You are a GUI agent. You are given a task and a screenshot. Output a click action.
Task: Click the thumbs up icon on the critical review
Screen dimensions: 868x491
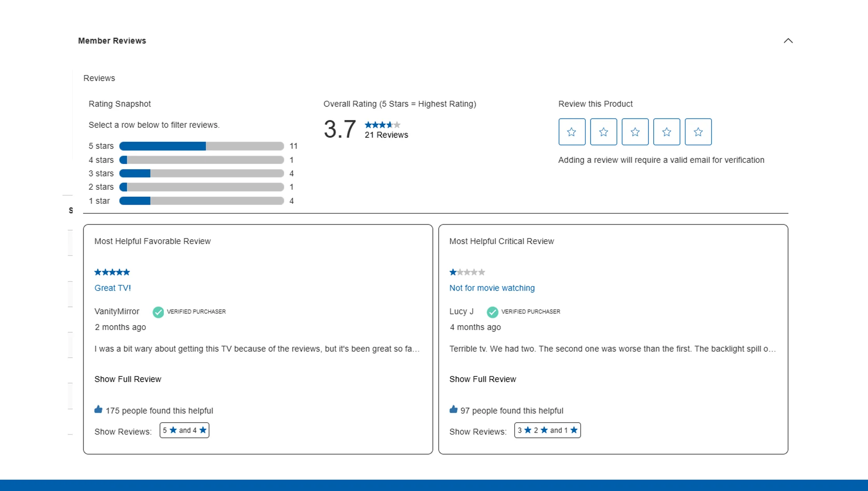453,409
